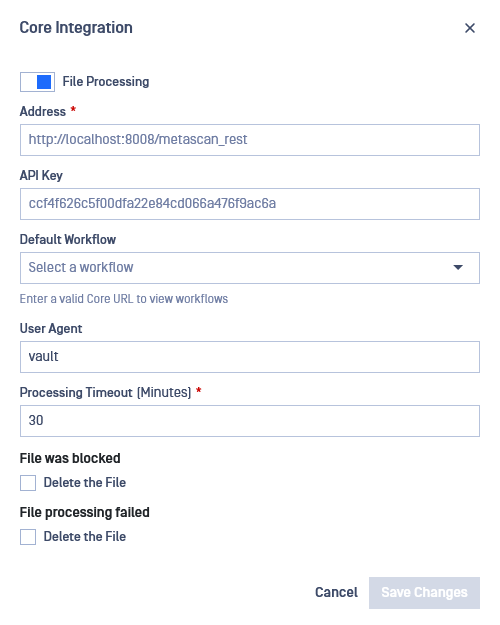500x625 pixels.
Task: Click Delete the File text below File was blocked
Action: 85,483
